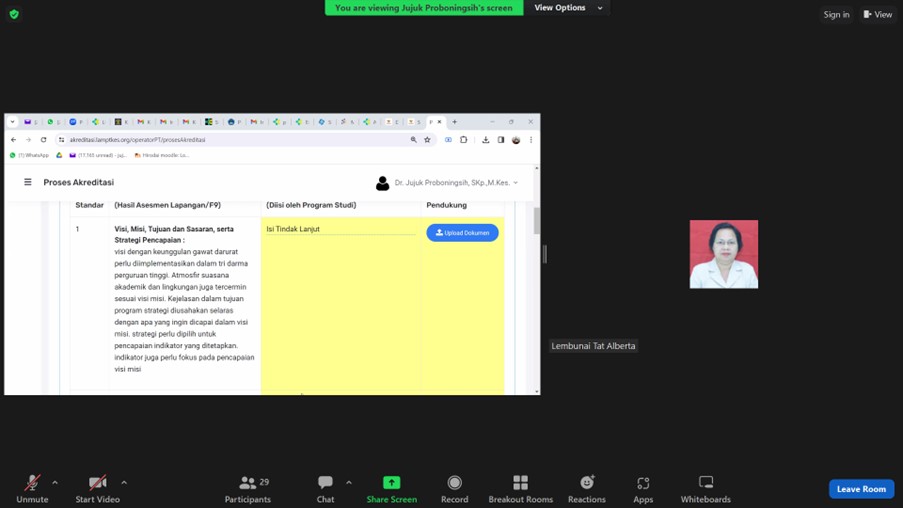Click the 'Proses Akreditasi' page title
Viewport: 903px width, 508px height.
point(78,182)
